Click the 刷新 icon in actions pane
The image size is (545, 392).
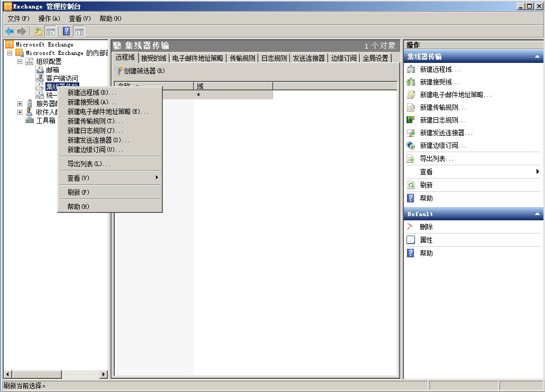coord(411,185)
